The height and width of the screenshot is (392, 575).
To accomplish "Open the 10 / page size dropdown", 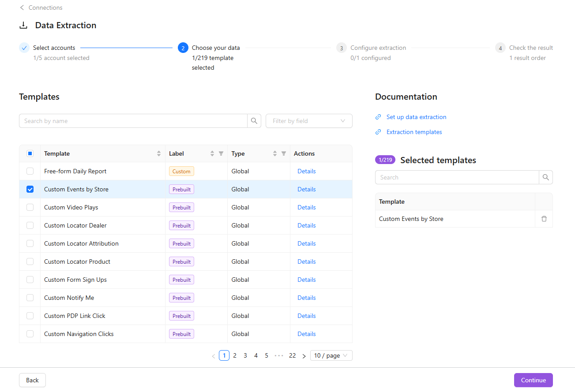I will [x=331, y=355].
